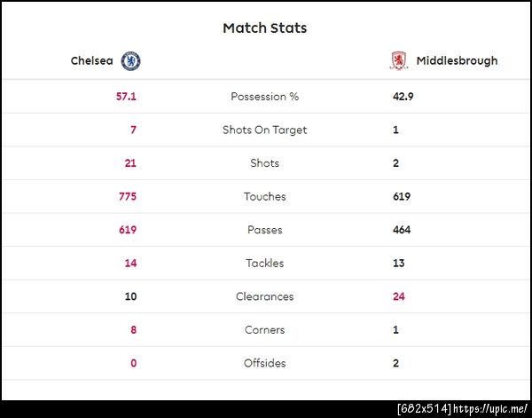Select Chelsea's 21 shots value

pyautogui.click(x=129, y=163)
